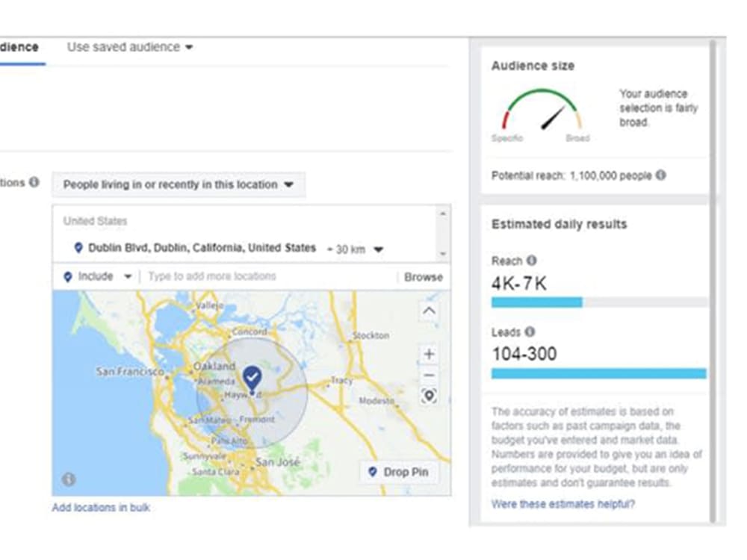Expand People living in or recently dropdown

pyautogui.click(x=179, y=184)
